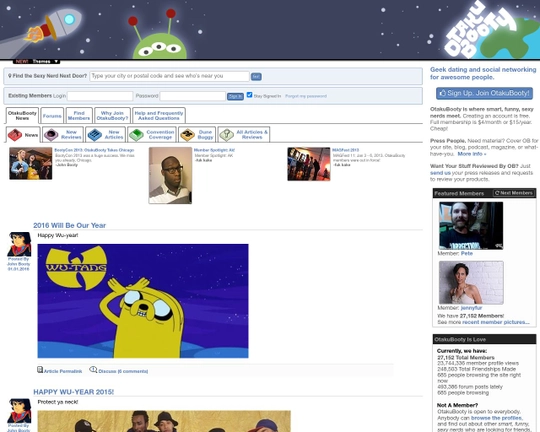Focus the Login input field

(100, 96)
